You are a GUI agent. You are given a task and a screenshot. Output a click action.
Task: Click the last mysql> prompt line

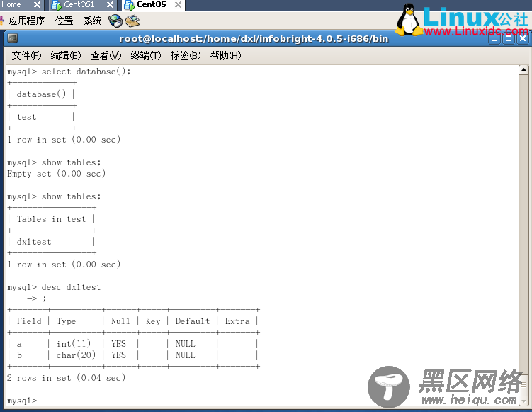coord(22,401)
